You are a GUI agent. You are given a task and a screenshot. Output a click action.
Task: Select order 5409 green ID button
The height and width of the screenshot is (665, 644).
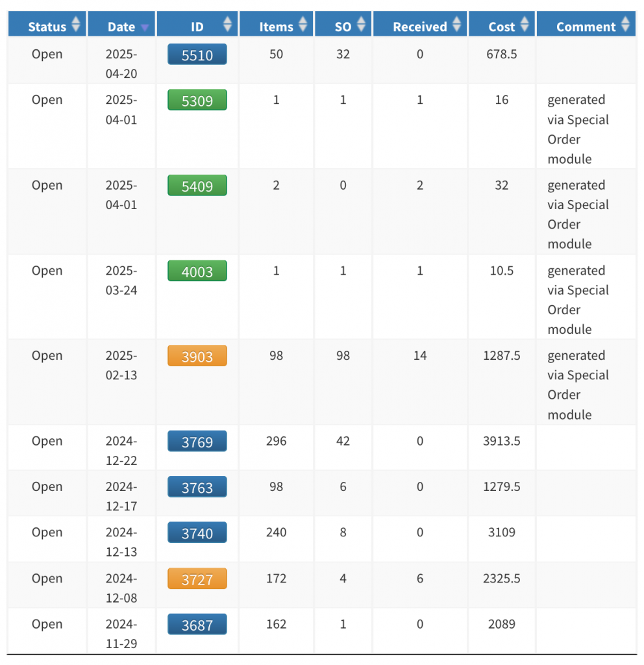coord(197,186)
